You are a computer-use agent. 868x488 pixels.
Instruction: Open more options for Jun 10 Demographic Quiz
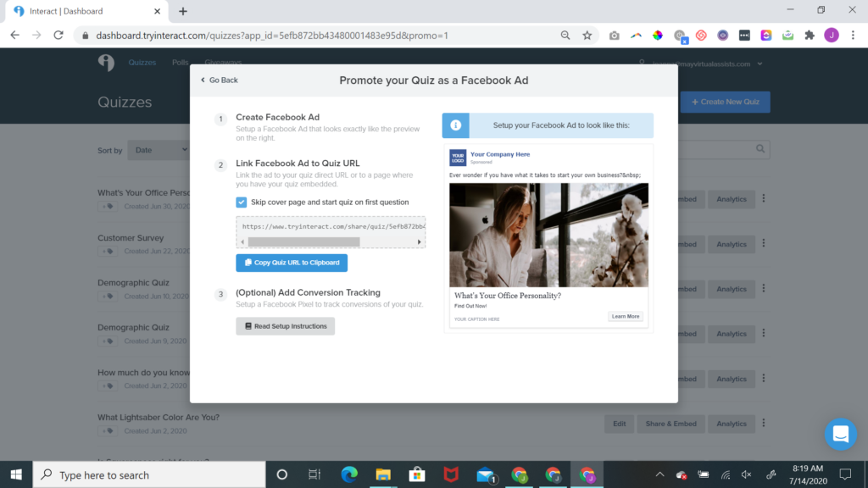[x=764, y=288]
